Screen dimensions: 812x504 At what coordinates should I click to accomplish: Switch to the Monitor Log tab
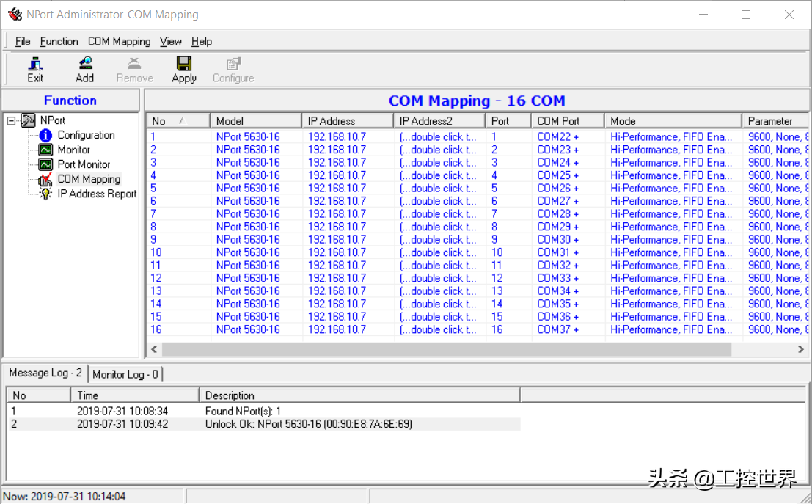[125, 374]
